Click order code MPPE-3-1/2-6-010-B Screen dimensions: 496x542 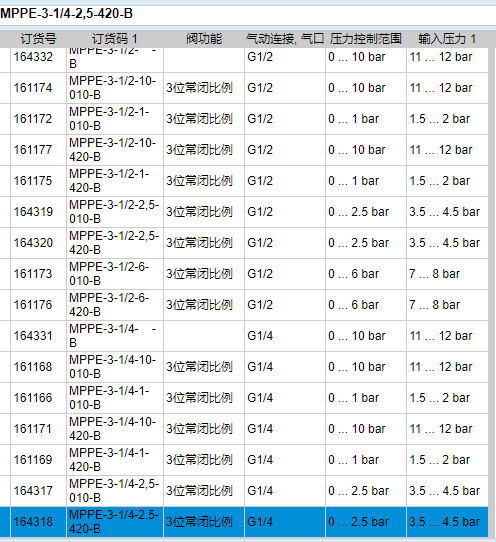(x=109, y=274)
